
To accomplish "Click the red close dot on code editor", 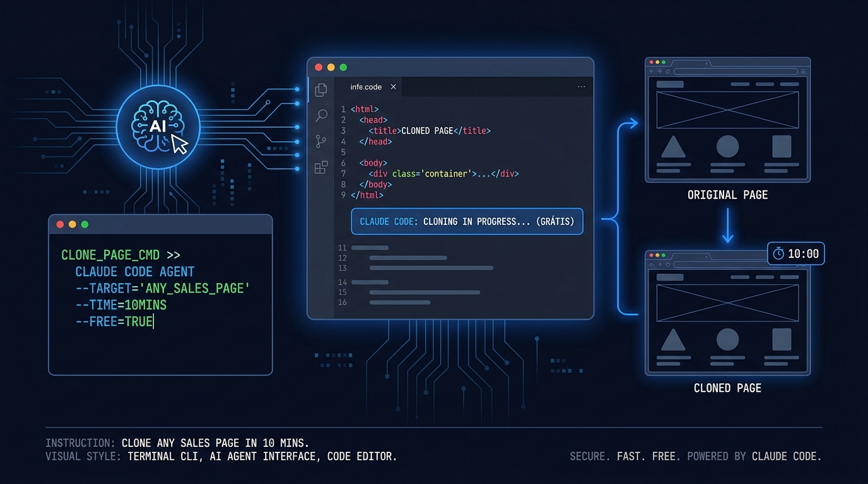I will pos(319,67).
